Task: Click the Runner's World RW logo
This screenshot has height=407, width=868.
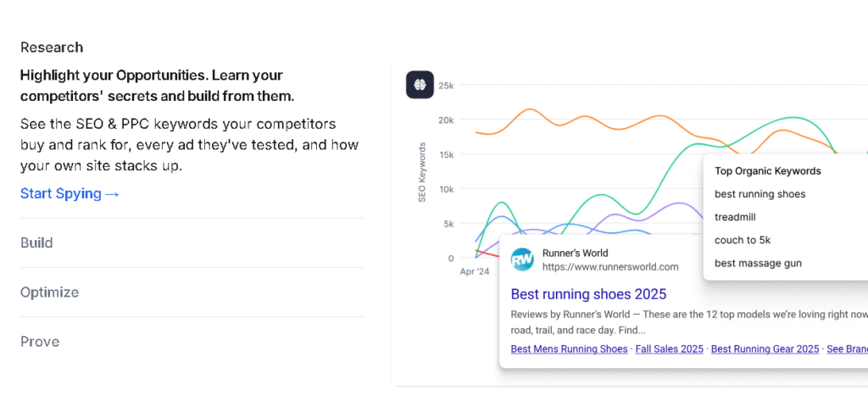Action: point(523,259)
